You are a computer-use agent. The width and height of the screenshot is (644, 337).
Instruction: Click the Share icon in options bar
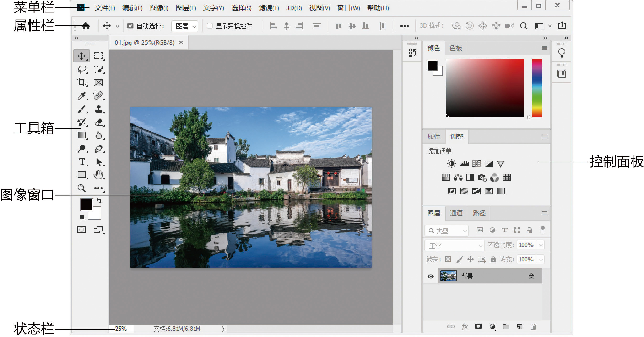point(562,26)
